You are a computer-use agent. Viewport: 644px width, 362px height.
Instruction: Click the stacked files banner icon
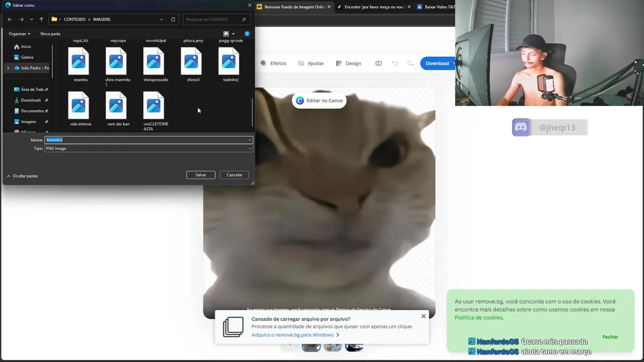click(233, 327)
